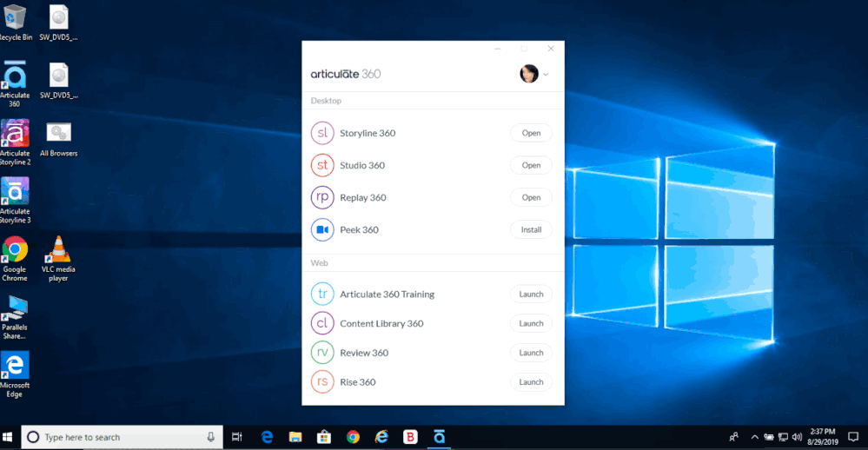Image resolution: width=868 pixels, height=450 pixels.
Task: Launch Rise 360
Action: (x=531, y=382)
